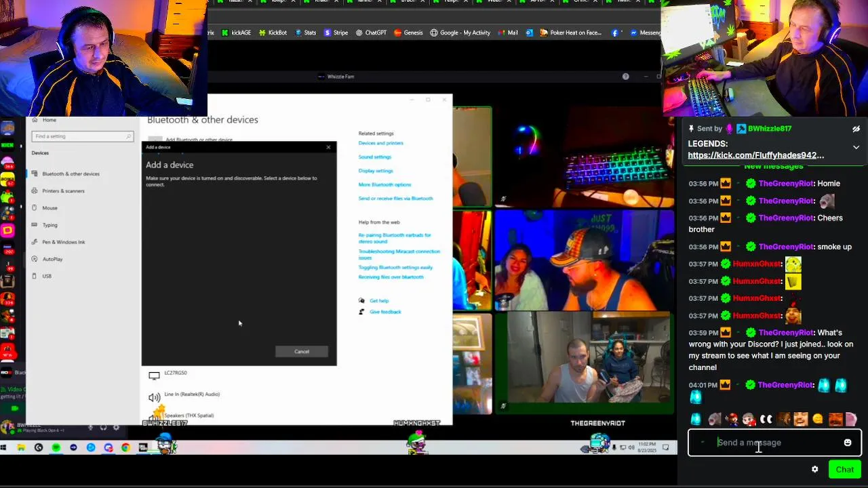
Task: Select the yellow smiley emote in quick bar
Action: pyautogui.click(x=818, y=420)
